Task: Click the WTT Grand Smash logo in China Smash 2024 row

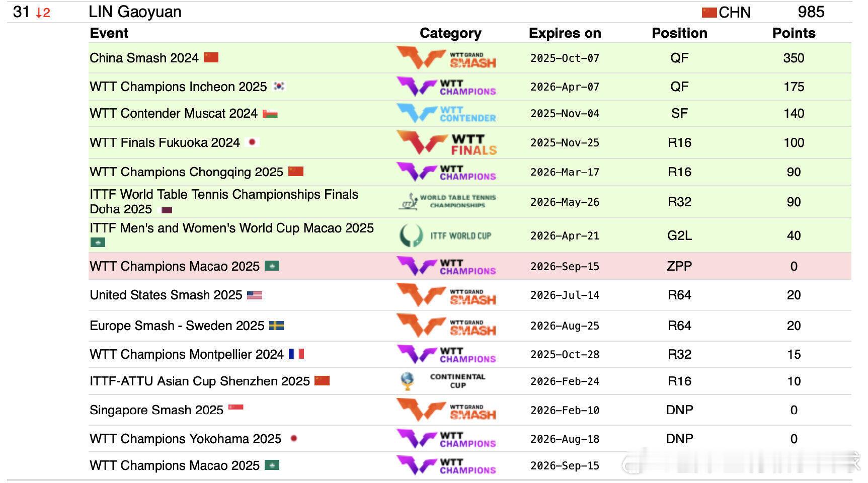Action: coord(446,58)
